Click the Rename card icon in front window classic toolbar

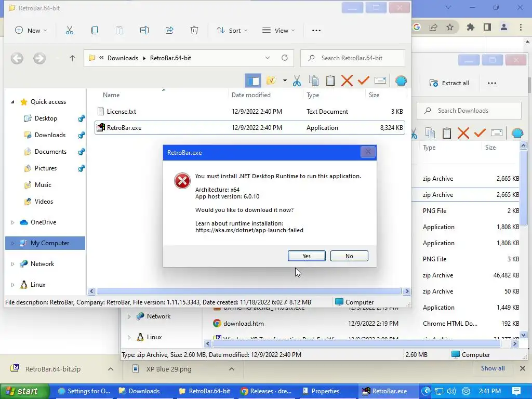(380, 81)
